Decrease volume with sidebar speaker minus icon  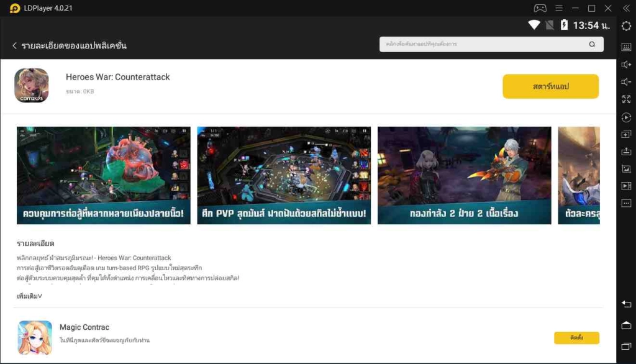point(626,82)
